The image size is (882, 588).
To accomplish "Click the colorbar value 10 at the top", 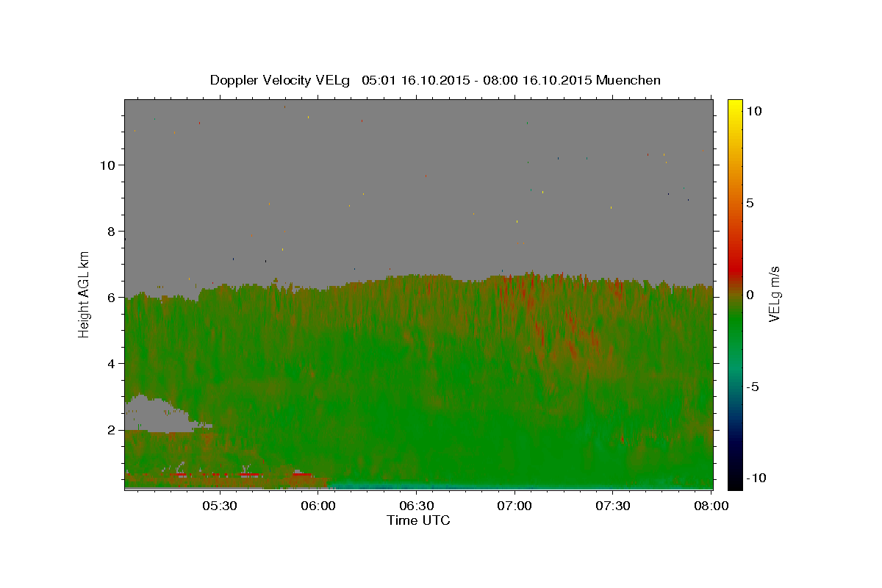I will (753, 110).
